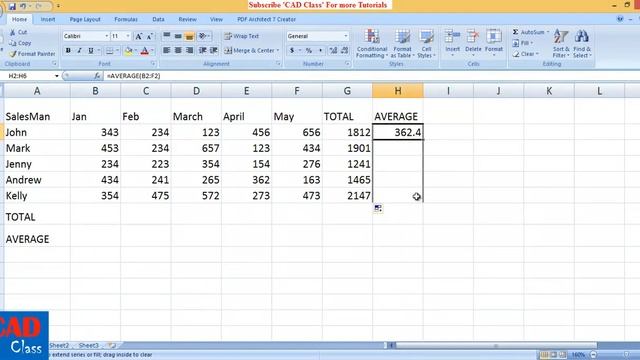Click Decrease Decimal icon
640x360 pixels.
345,51
